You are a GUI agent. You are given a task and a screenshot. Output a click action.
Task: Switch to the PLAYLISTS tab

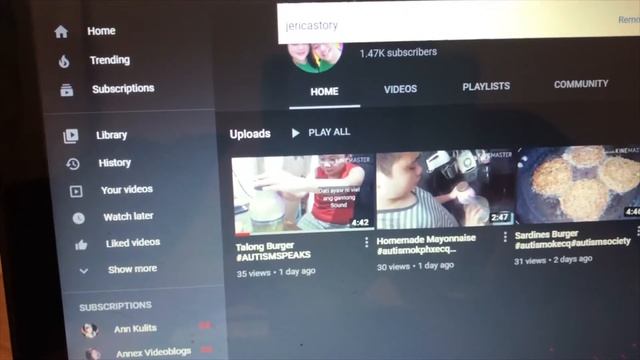point(486,87)
